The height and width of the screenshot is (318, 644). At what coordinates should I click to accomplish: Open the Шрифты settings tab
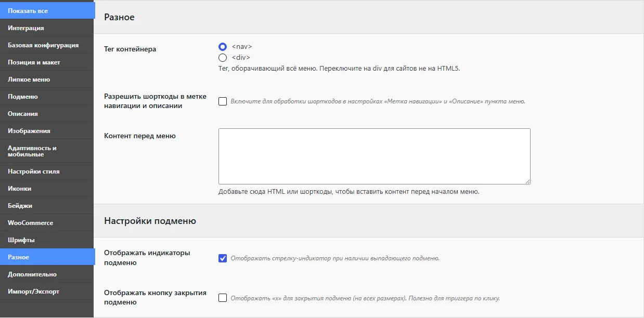[47, 240]
